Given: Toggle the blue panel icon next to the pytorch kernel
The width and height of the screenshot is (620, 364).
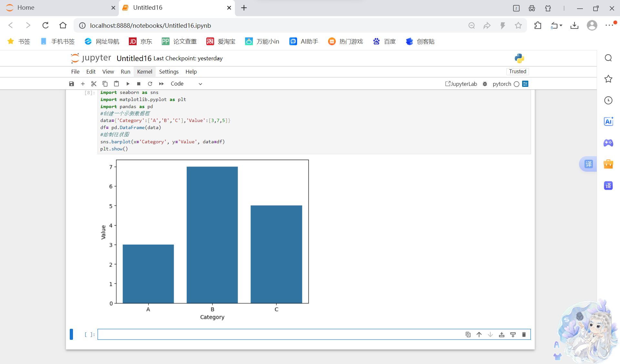Looking at the screenshot, I should pyautogui.click(x=525, y=84).
